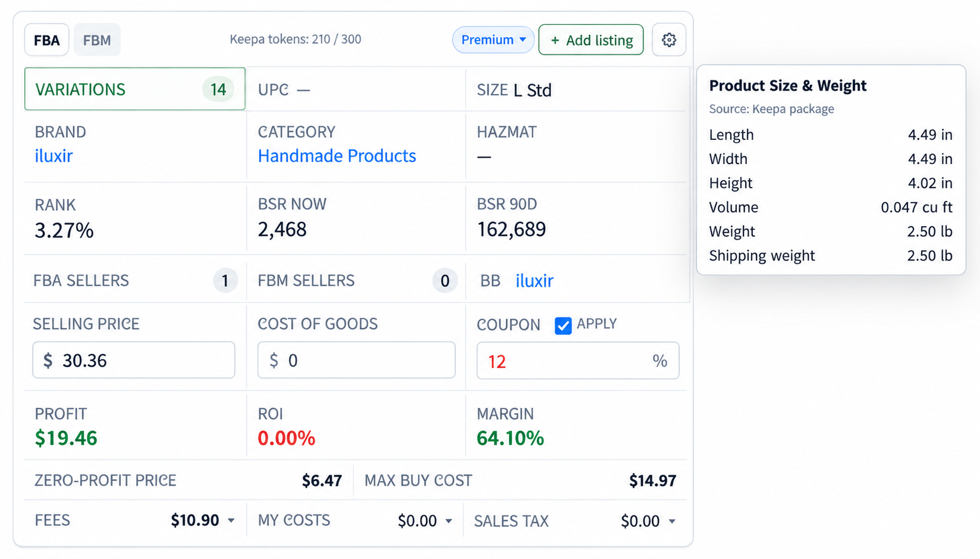Open the Handmade Products category link
Screen dimensions: 980x559
(x=337, y=156)
